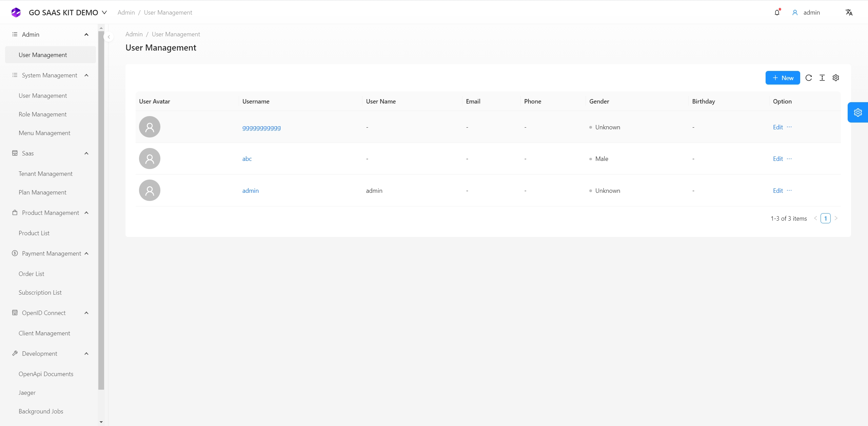This screenshot has width=868, height=426.
Task: Open more options for user abc
Action: [789, 159]
